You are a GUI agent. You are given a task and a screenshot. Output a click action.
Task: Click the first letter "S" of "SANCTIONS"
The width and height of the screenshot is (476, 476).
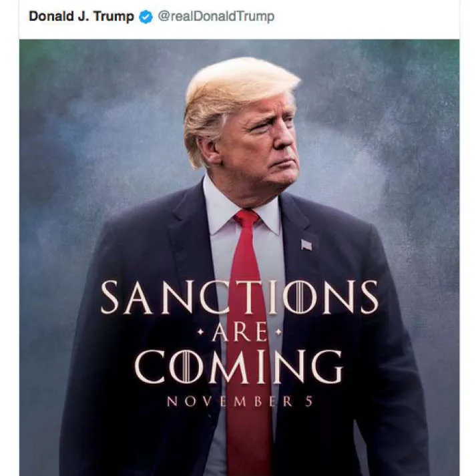tap(111, 297)
